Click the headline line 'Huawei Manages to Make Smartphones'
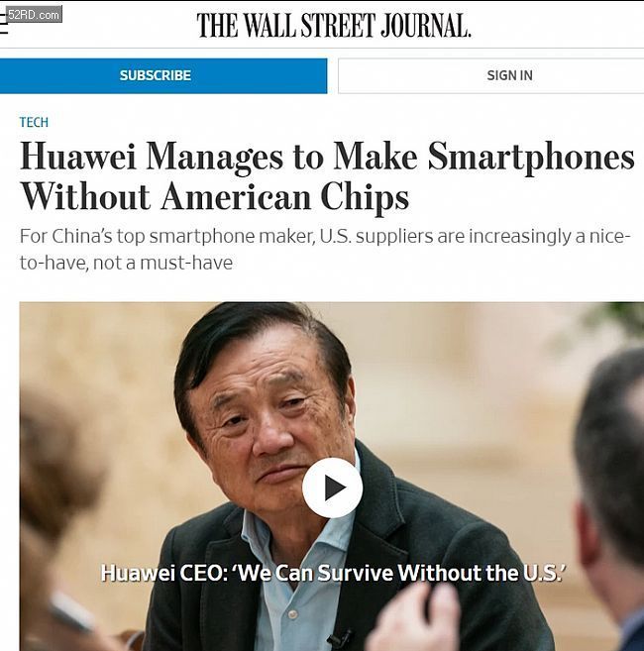Image resolution: width=644 pixels, height=651 pixels. pyautogui.click(x=327, y=157)
